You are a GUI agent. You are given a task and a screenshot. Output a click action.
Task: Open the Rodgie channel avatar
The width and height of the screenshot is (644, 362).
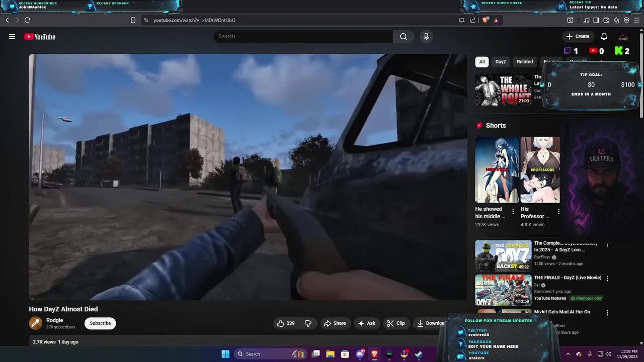(36, 323)
